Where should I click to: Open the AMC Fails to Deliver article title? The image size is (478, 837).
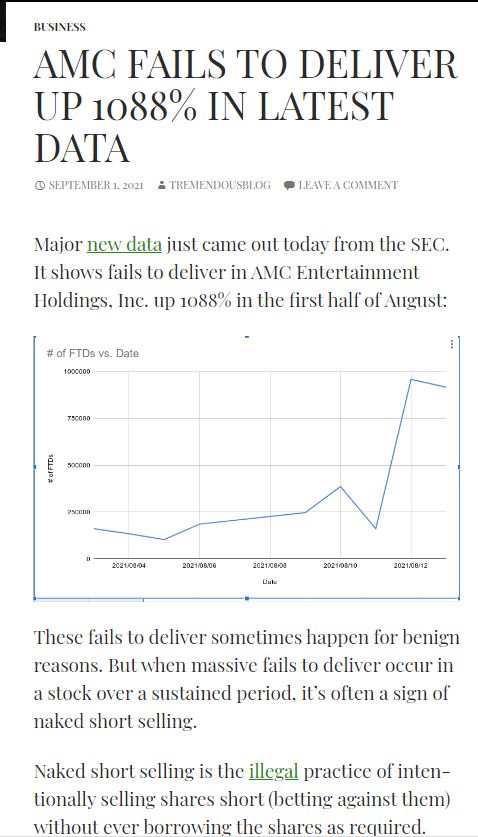coord(246,107)
